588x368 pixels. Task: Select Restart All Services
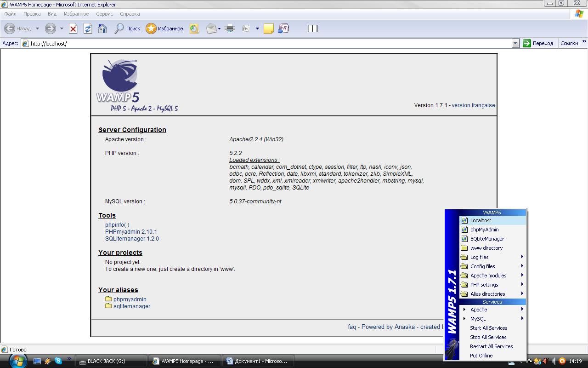(492, 346)
